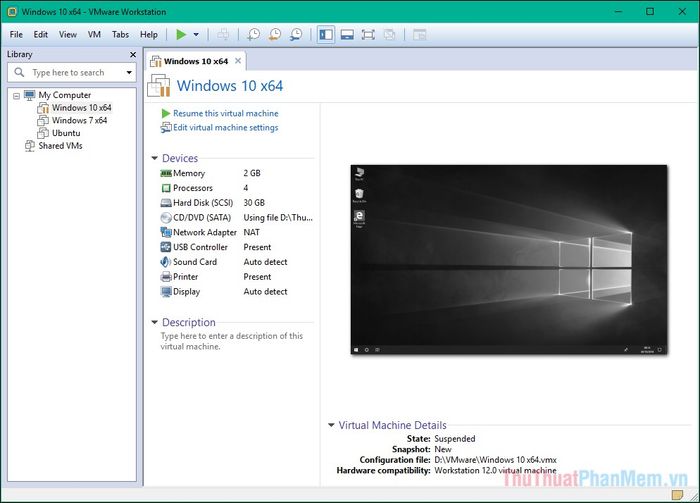Revert to snapshot using the clock-arrow toolbar icon

point(275,34)
